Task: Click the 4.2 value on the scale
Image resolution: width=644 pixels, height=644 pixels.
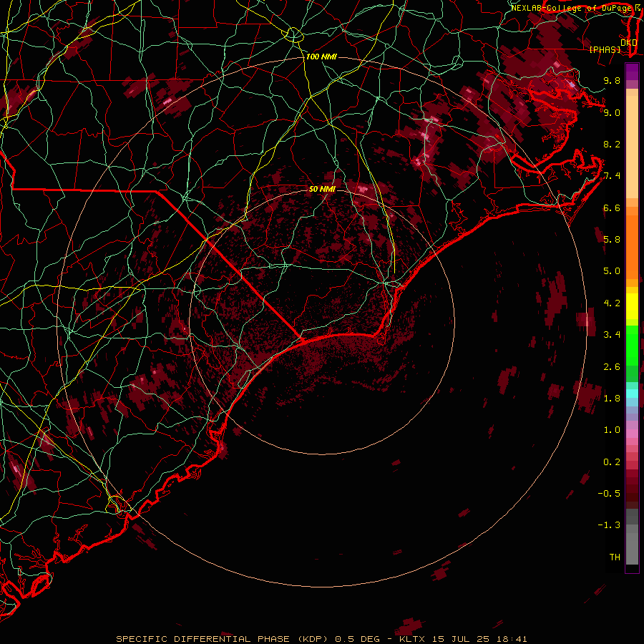Action: click(612, 303)
